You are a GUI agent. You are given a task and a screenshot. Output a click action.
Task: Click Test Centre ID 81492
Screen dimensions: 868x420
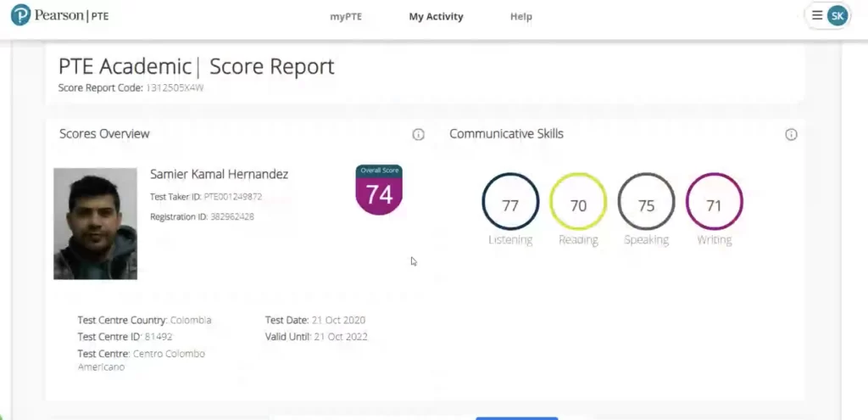click(125, 337)
